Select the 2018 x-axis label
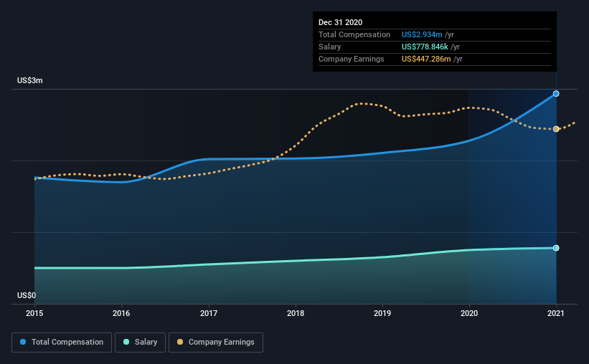 [296, 313]
